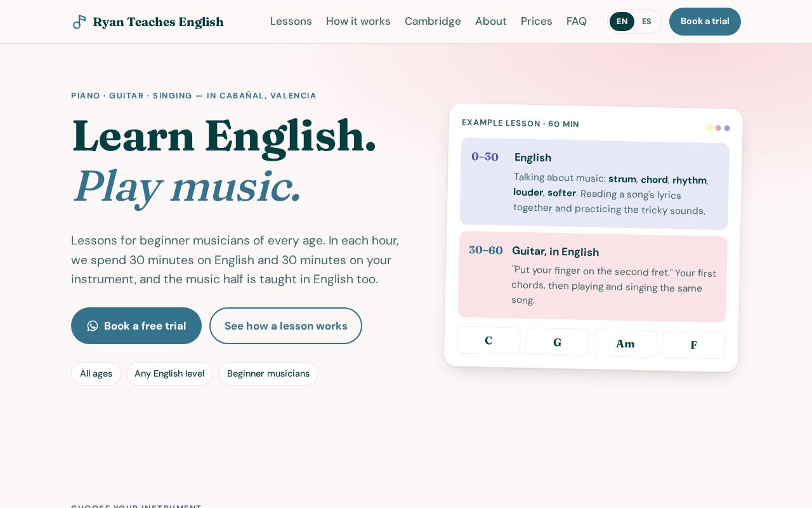This screenshot has height=508, width=812.
Task: Click the G chord box
Action: click(x=557, y=342)
